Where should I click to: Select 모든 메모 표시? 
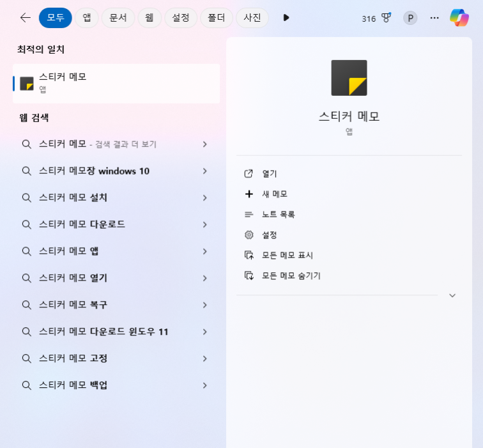coord(287,256)
